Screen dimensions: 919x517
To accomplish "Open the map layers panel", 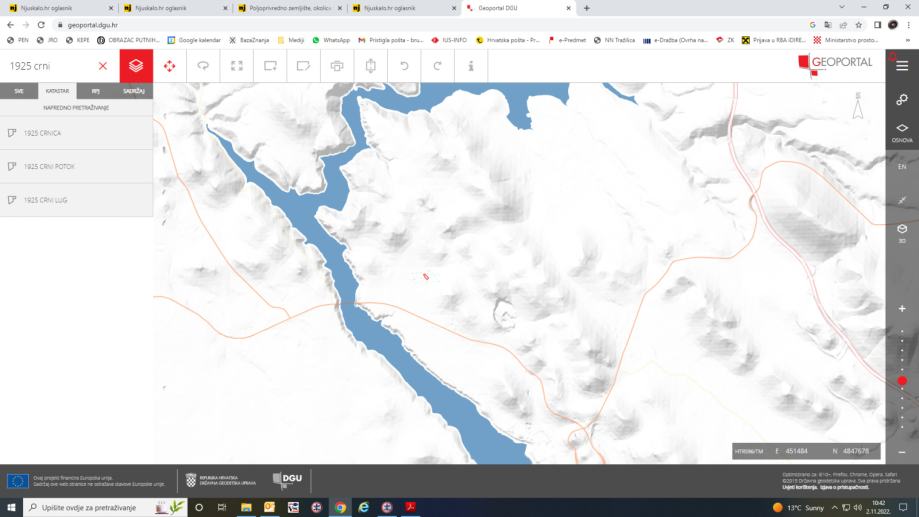I will pyautogui.click(x=136, y=66).
